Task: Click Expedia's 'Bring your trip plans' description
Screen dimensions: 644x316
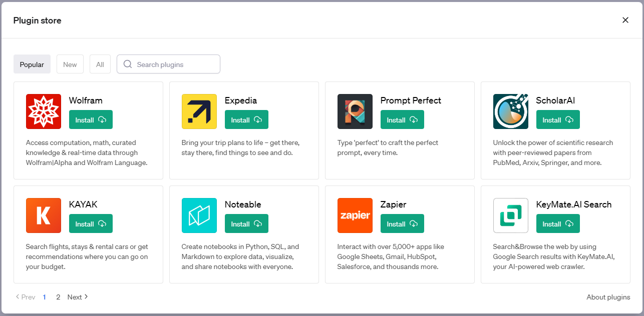Action: [240, 147]
